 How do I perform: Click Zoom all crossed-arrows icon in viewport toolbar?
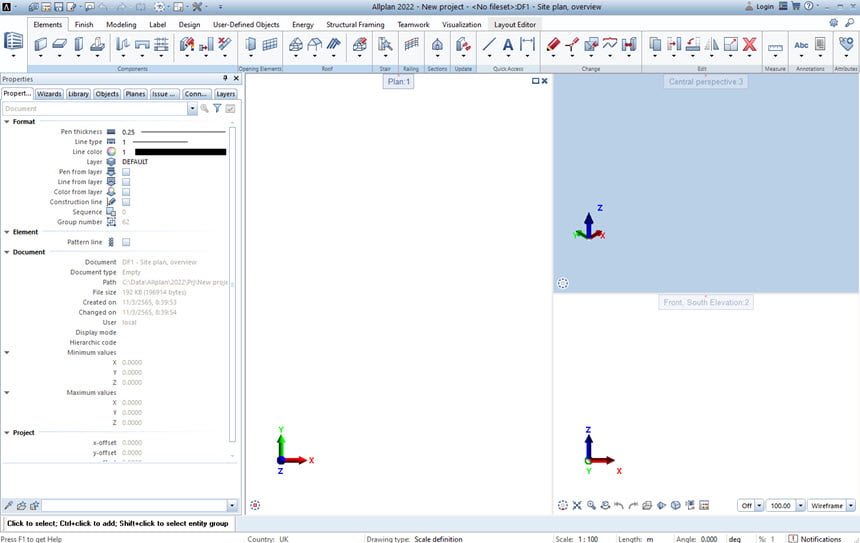click(x=577, y=505)
